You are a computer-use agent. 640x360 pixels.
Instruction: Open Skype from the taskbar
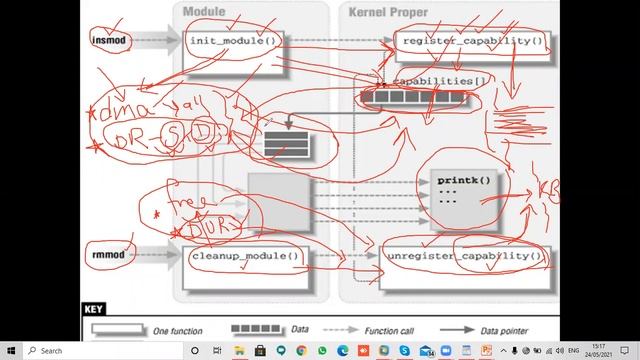click(x=404, y=351)
